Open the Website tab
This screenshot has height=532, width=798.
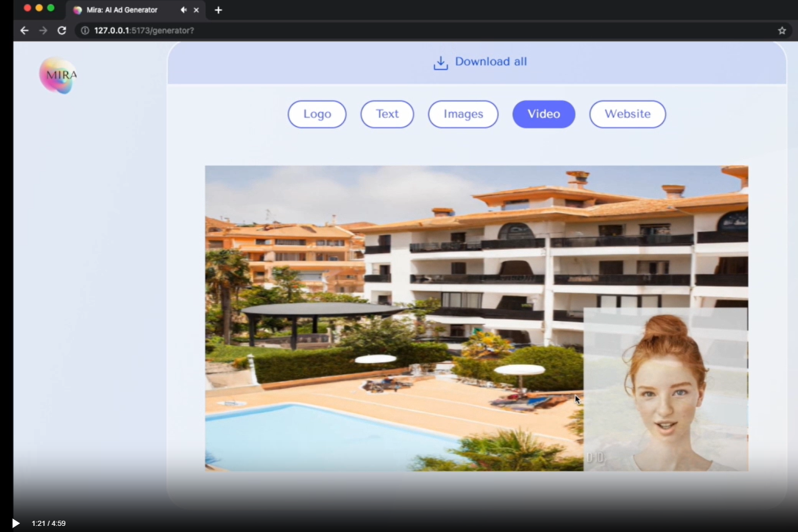(x=628, y=114)
